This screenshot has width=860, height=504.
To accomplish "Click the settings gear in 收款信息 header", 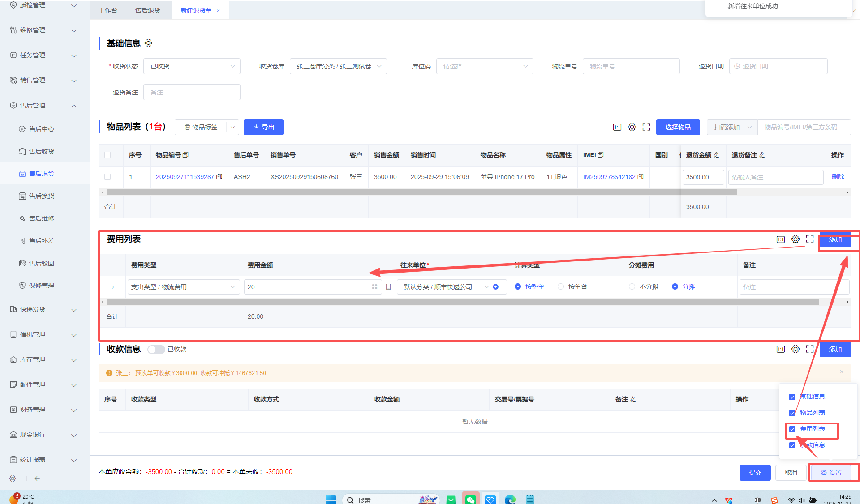I will tap(795, 349).
